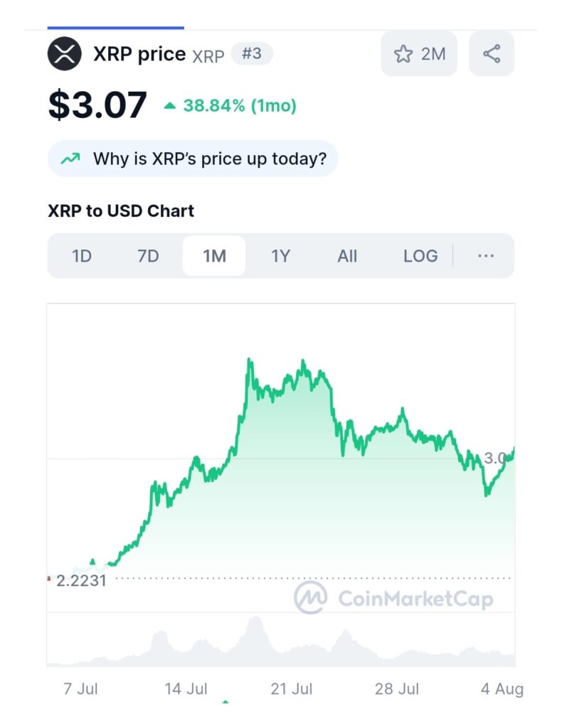Add XRP to watchlist with star
Viewport: 562px width, 728px height.
coord(403,54)
